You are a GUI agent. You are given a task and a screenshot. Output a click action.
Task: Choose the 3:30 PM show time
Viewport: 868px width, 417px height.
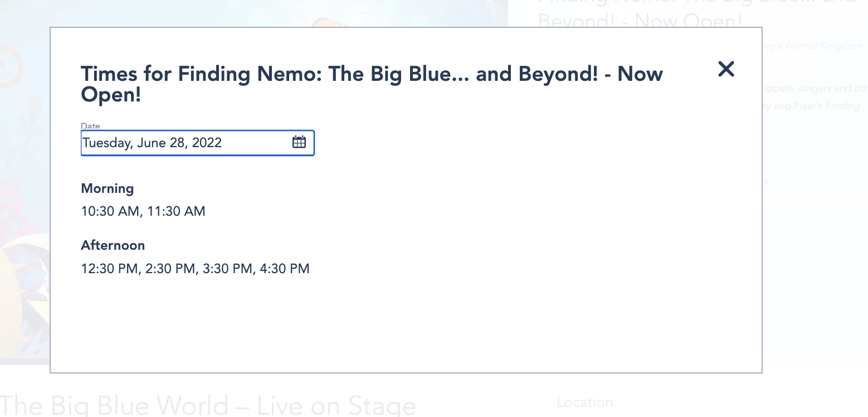click(x=227, y=269)
